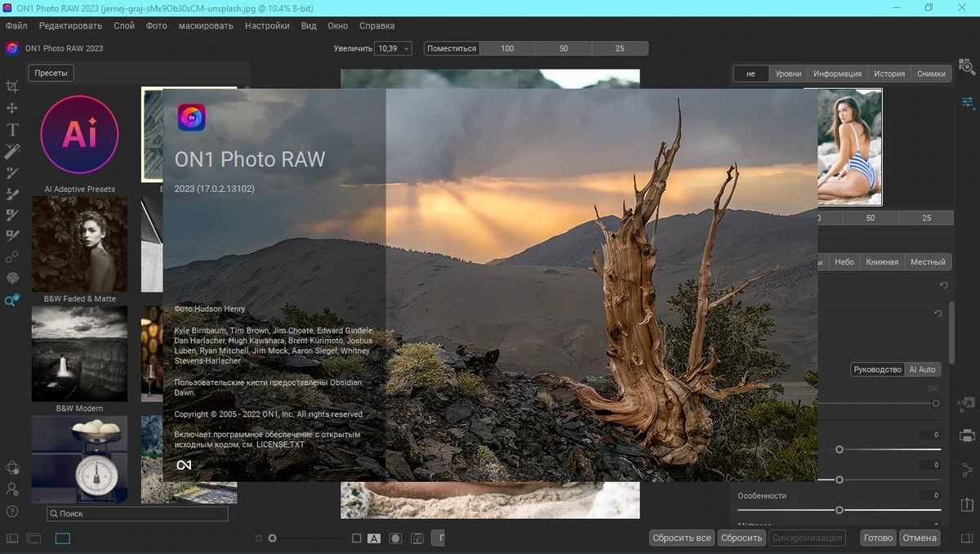The width and height of the screenshot is (980, 554).
Task: Click the Share icon on right sidebar
Action: coord(967,470)
